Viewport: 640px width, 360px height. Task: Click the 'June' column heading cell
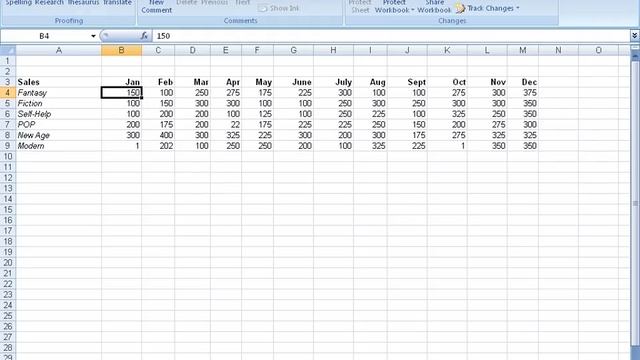(x=293, y=82)
